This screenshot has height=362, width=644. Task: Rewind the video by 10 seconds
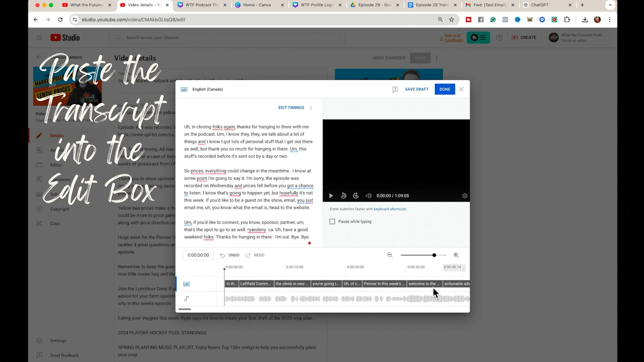(343, 196)
